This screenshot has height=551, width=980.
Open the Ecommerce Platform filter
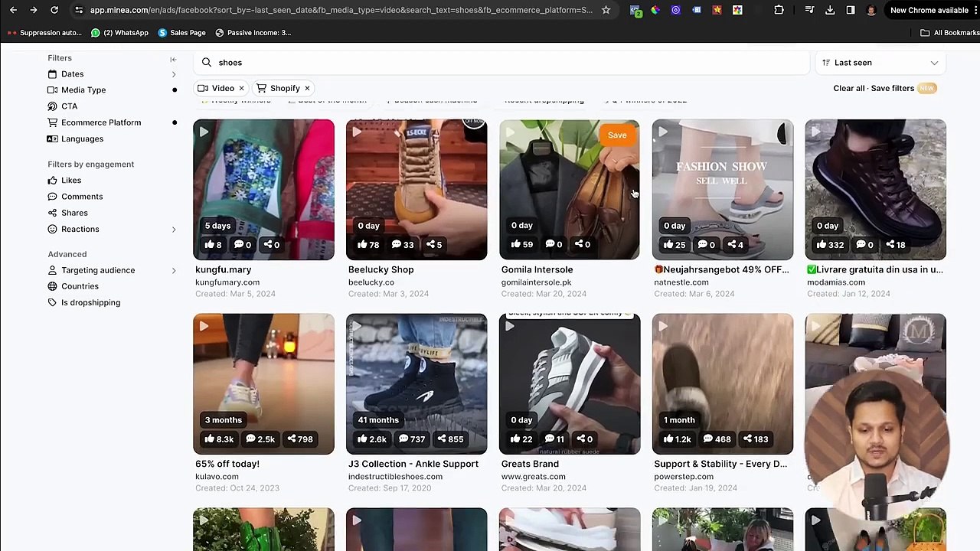point(101,122)
